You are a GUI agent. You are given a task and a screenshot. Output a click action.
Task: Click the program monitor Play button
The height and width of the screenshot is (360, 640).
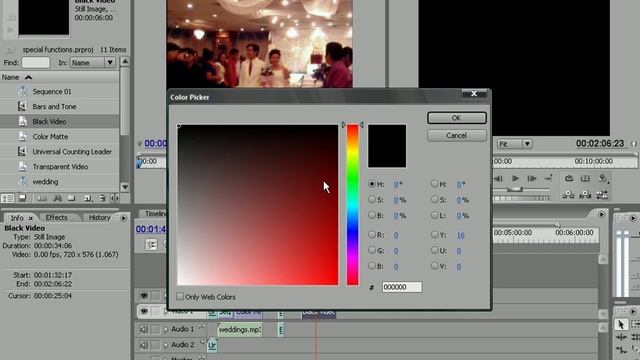click(x=515, y=179)
